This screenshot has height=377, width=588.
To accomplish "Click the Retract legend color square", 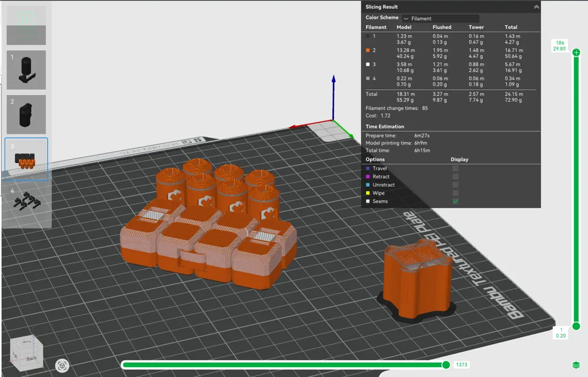I will point(369,177).
